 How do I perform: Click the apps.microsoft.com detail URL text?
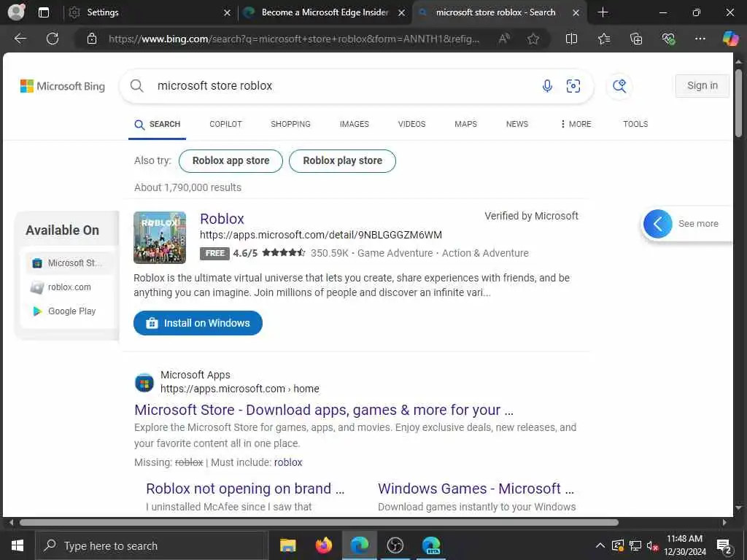(x=321, y=235)
